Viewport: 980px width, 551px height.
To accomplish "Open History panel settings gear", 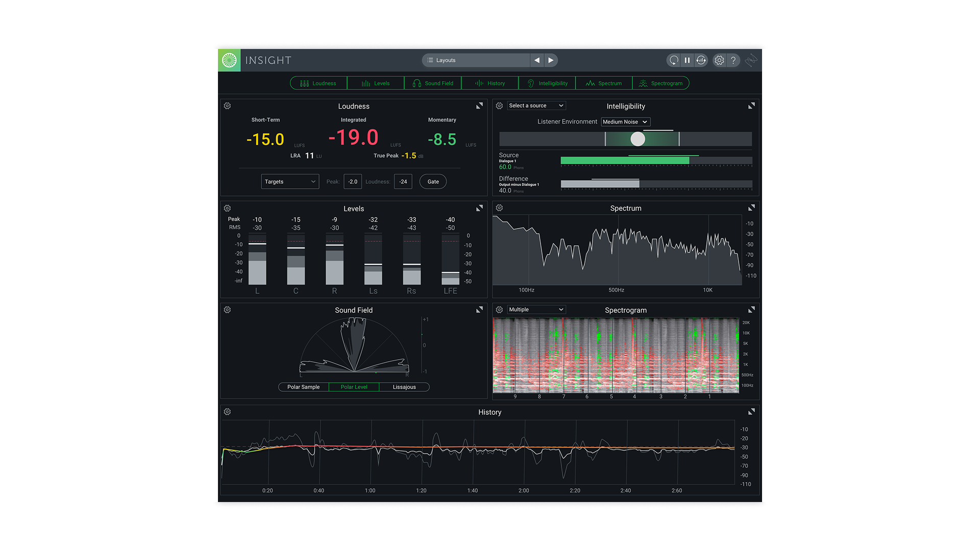I will (x=228, y=412).
